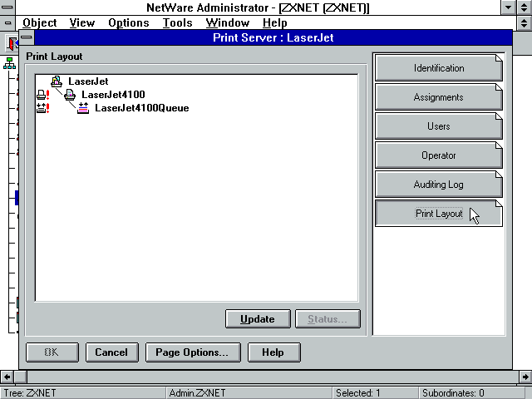Select the LaserJet tree entry
The height and width of the screenshot is (399, 532).
click(88, 81)
